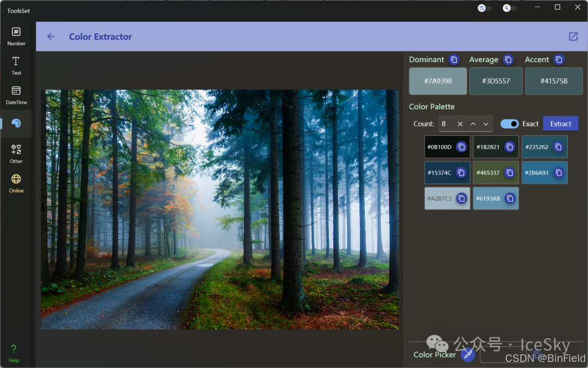Click the Dominant label text

(x=426, y=60)
